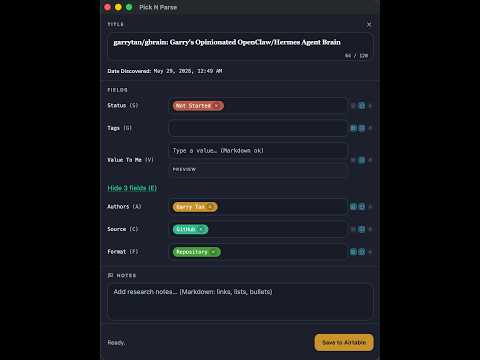Select the green Repository chip

pyautogui.click(x=196, y=252)
